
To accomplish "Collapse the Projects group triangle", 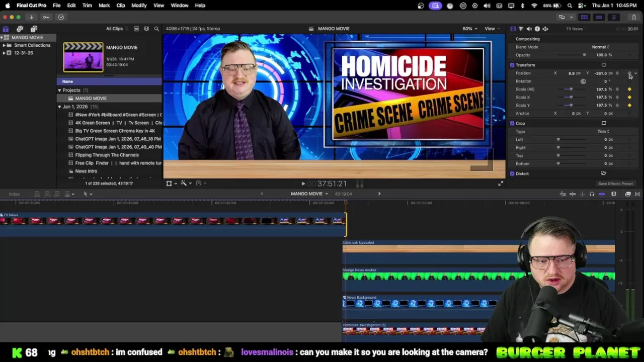I will [x=59, y=90].
